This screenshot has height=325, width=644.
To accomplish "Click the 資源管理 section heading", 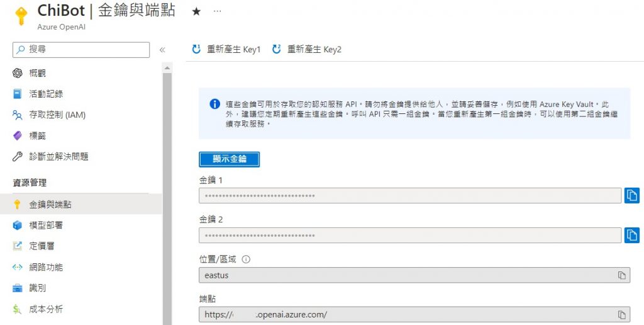I will pyautogui.click(x=30, y=183).
